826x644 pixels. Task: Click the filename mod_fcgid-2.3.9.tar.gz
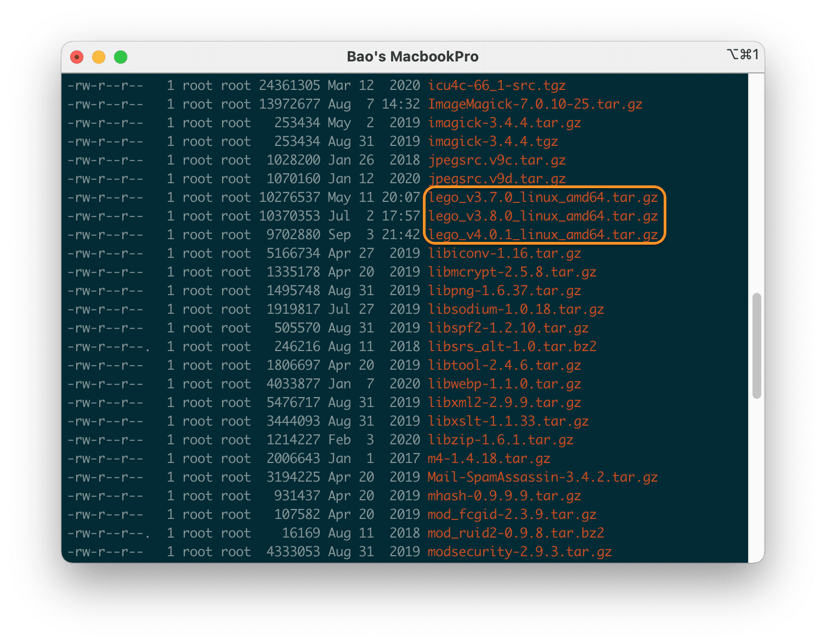click(512, 515)
